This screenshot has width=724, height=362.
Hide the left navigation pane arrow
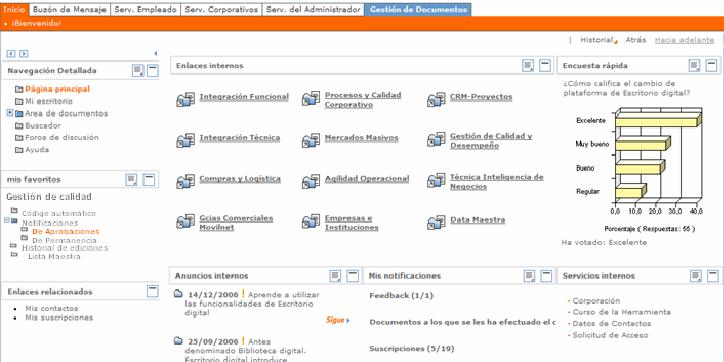pyautogui.click(x=156, y=54)
